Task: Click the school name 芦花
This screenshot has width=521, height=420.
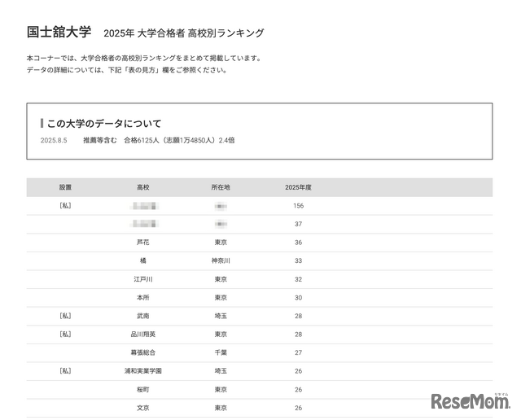Action: [143, 243]
